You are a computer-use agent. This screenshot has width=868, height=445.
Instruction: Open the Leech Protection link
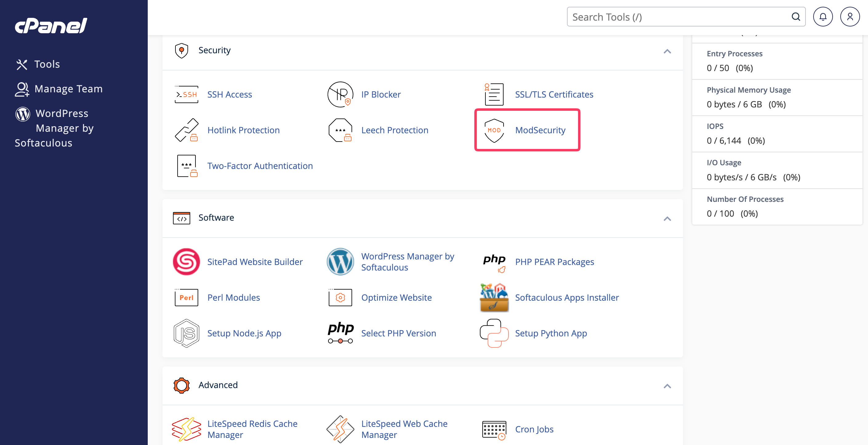pyautogui.click(x=395, y=130)
